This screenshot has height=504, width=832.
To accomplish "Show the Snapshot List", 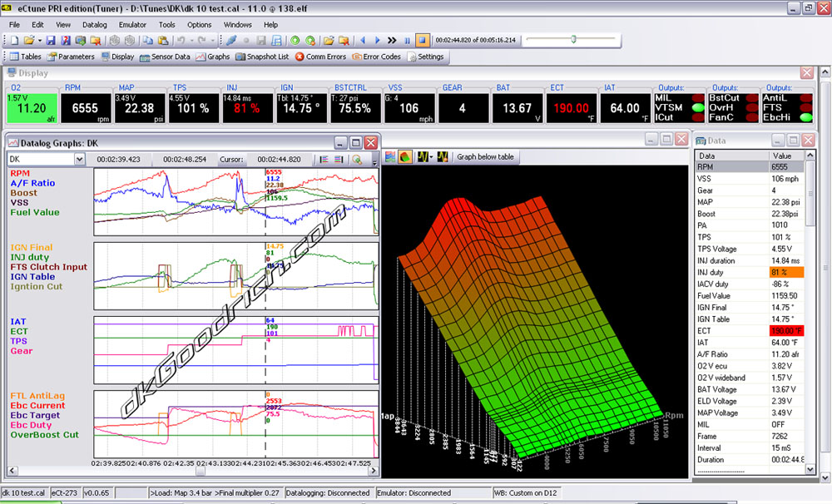I will pos(262,57).
